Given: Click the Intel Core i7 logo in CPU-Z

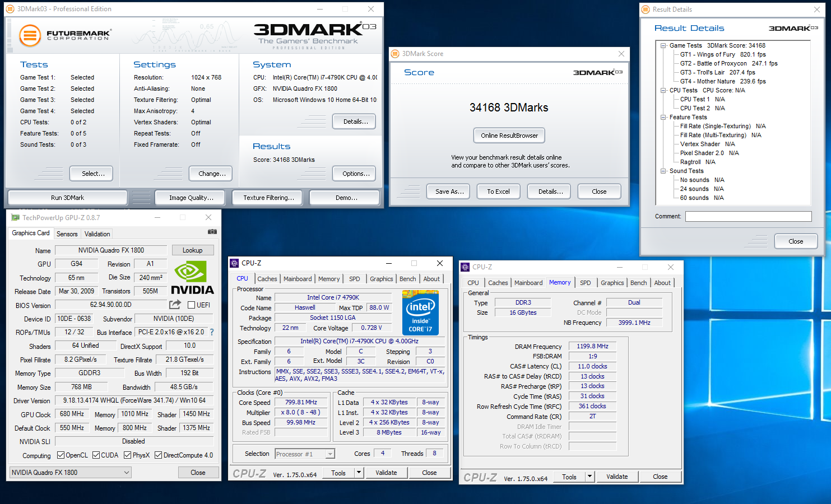Looking at the screenshot, I should click(420, 312).
